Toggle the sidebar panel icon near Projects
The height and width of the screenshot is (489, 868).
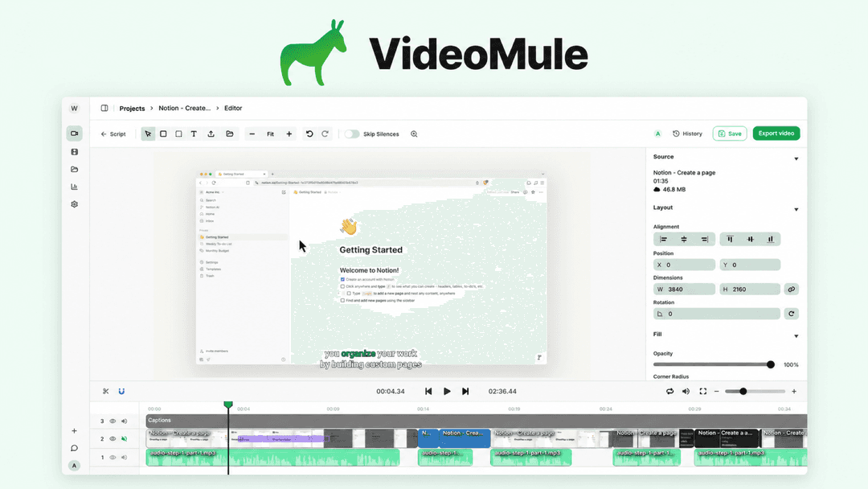(104, 108)
